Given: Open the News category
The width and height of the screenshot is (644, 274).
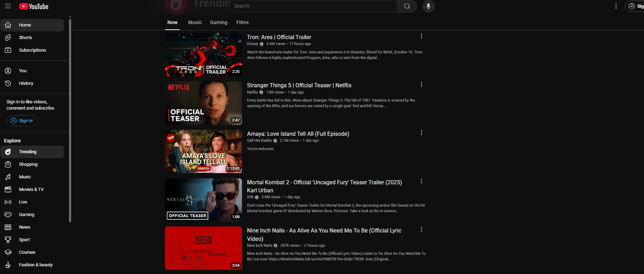Looking at the screenshot, I should (32, 227).
